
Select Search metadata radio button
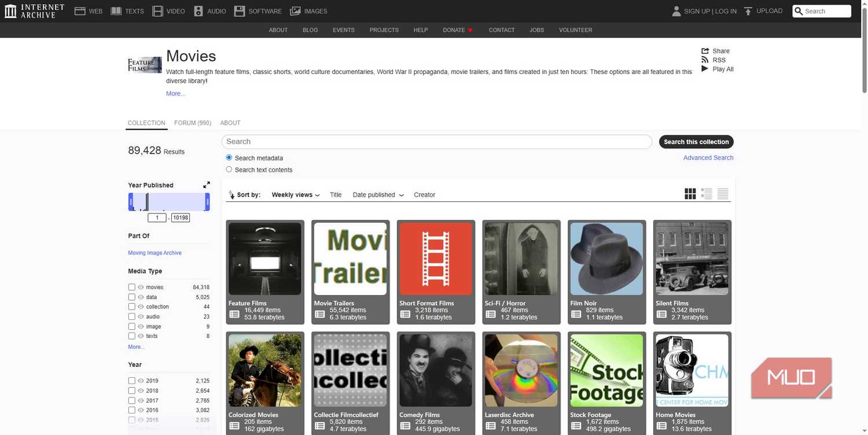tap(229, 157)
